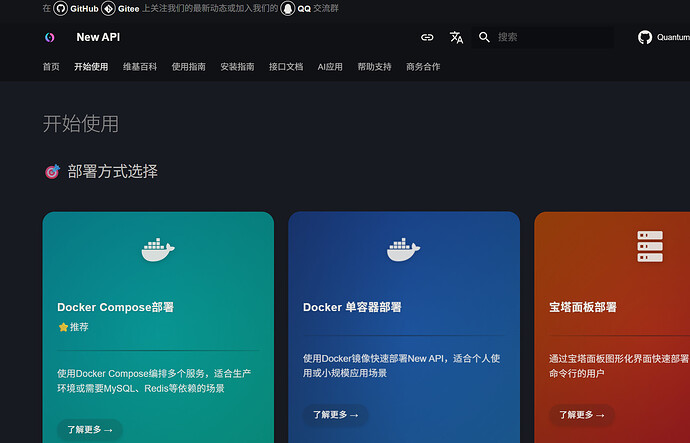Click the 开始使用 page heading
The width and height of the screenshot is (690, 443).
tap(81, 124)
